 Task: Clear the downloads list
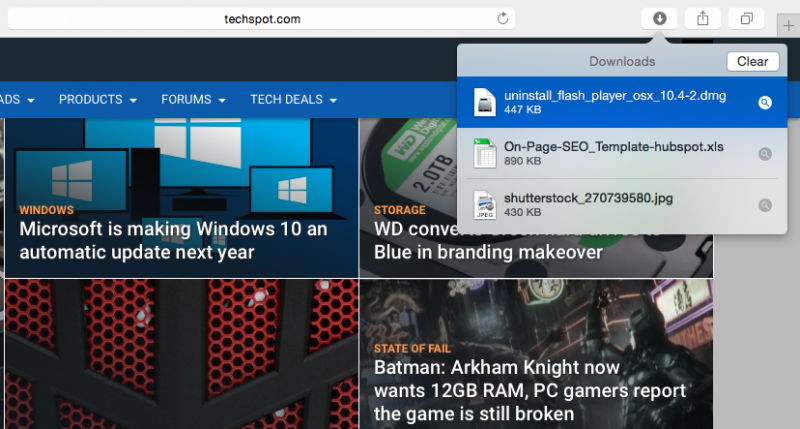tap(753, 61)
